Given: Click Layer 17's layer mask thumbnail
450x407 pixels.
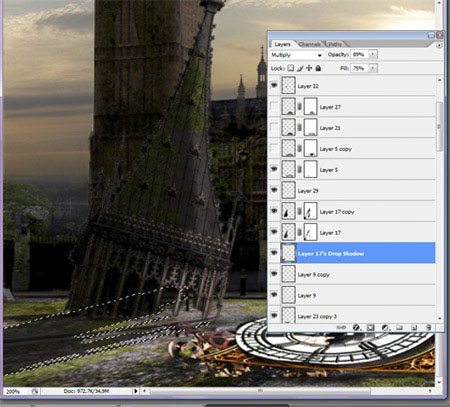Looking at the screenshot, I should (x=311, y=232).
